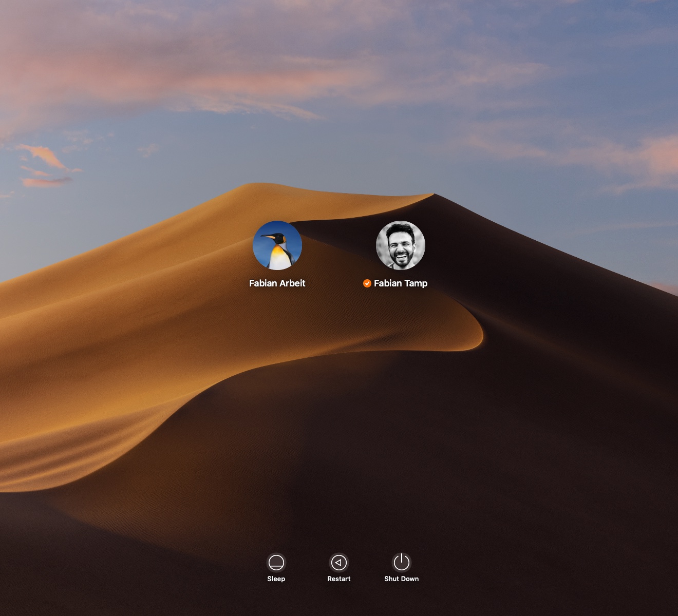Click the Sleep icon

[276, 563]
